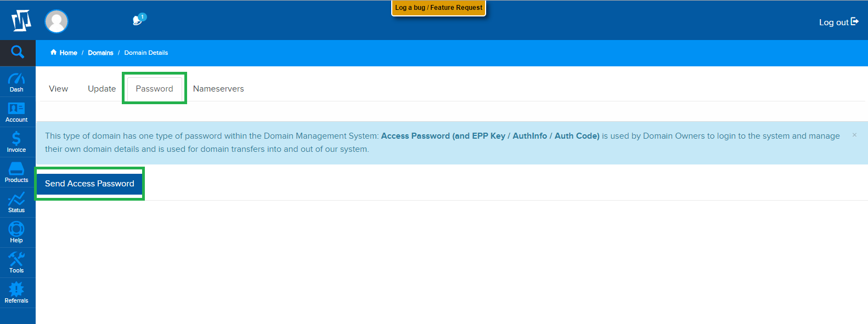Open the Nameservers tab
Screen dimensions: 868x324
click(x=218, y=89)
